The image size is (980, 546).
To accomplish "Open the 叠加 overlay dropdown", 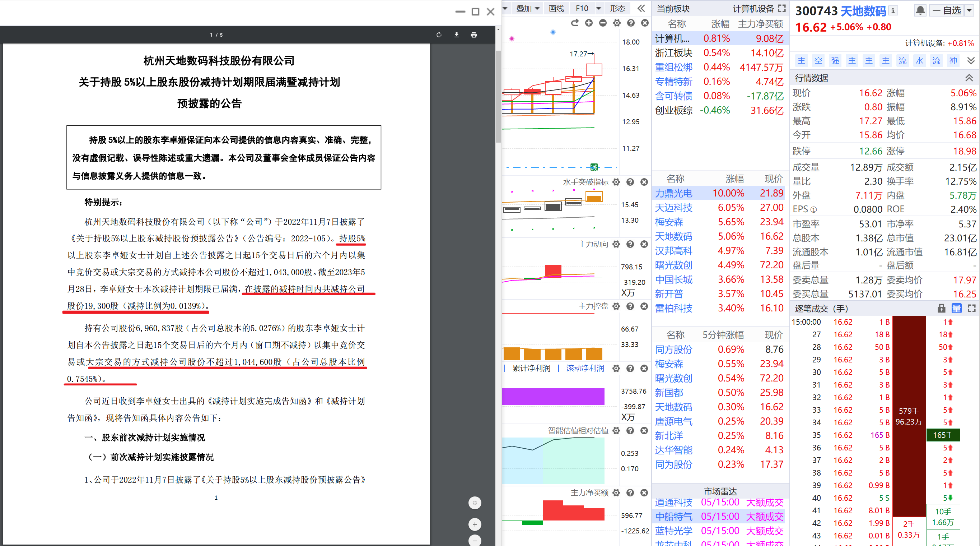I will pos(528,8).
